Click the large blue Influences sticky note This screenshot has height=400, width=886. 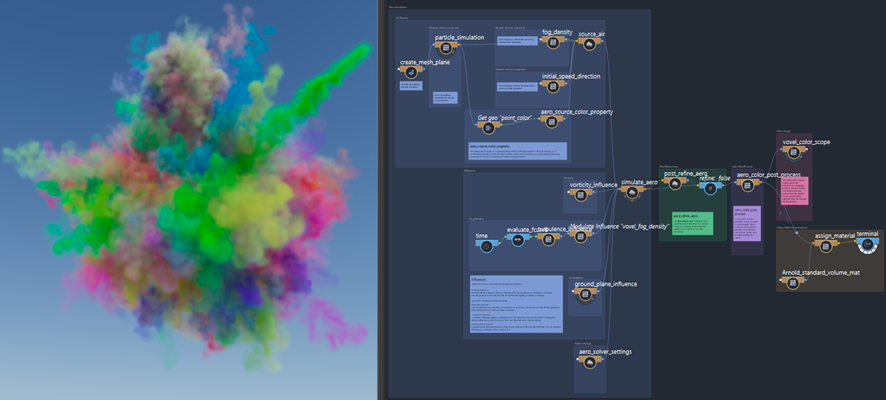click(x=516, y=304)
